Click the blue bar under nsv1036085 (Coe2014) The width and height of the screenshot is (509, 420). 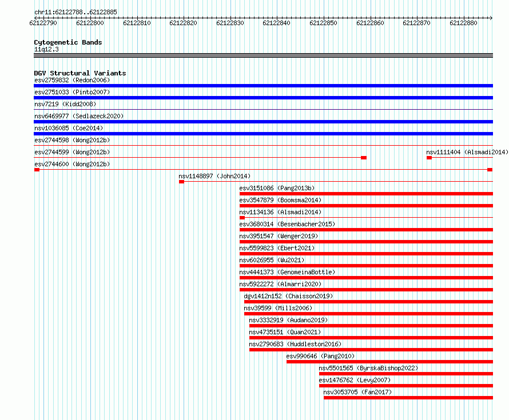(x=263, y=134)
